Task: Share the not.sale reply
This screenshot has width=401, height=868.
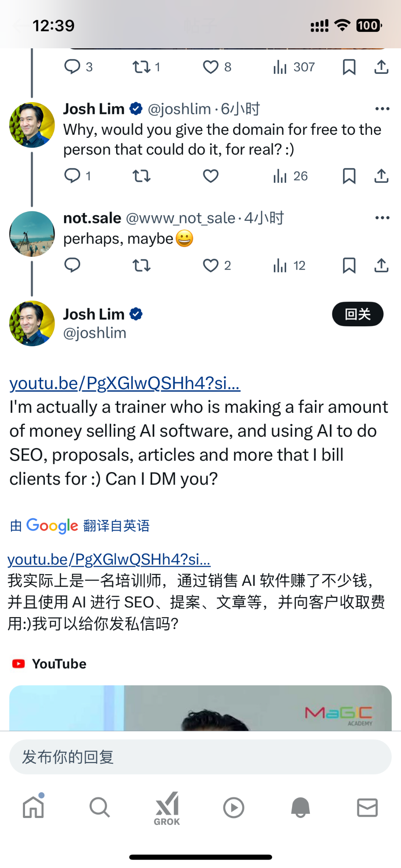Action: pos(382,265)
